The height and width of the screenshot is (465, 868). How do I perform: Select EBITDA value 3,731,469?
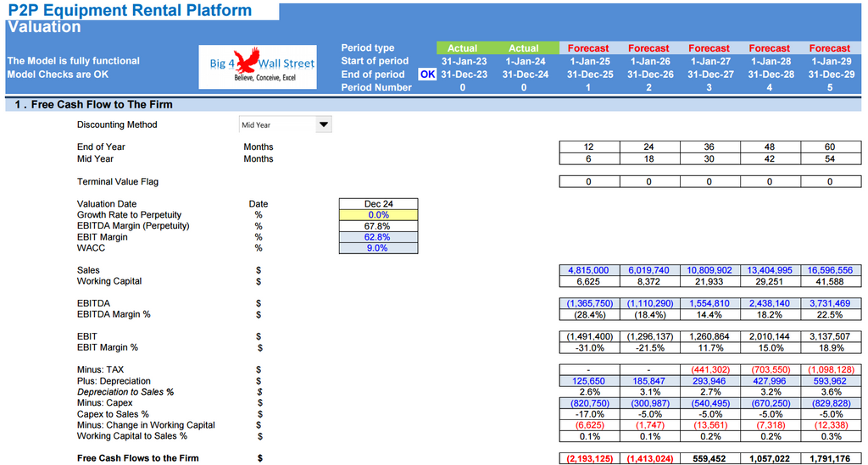(829, 303)
